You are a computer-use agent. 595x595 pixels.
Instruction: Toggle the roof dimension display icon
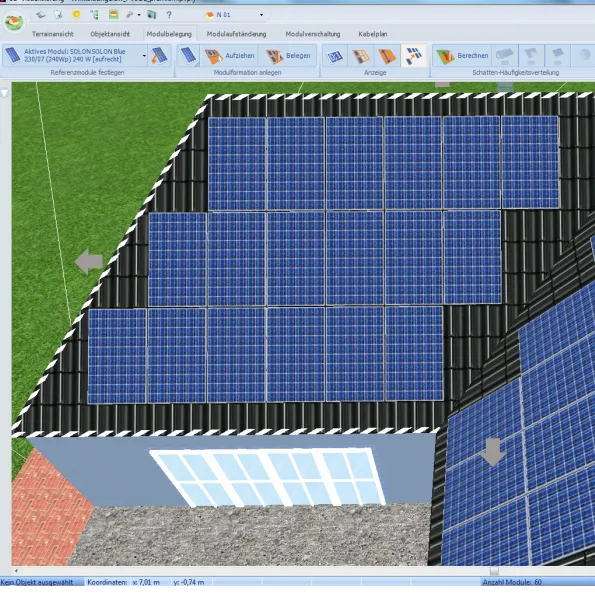coord(387,56)
